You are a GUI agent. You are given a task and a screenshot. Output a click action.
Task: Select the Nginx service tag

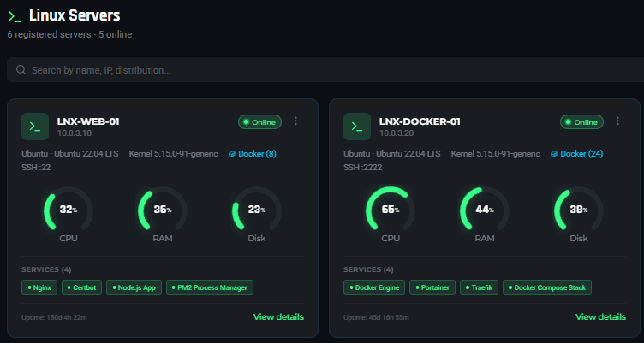click(x=39, y=287)
